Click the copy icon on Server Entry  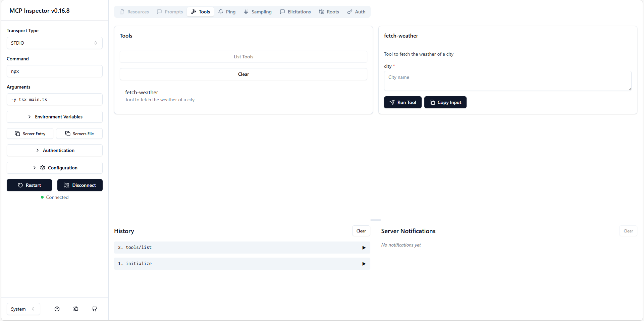(x=17, y=133)
